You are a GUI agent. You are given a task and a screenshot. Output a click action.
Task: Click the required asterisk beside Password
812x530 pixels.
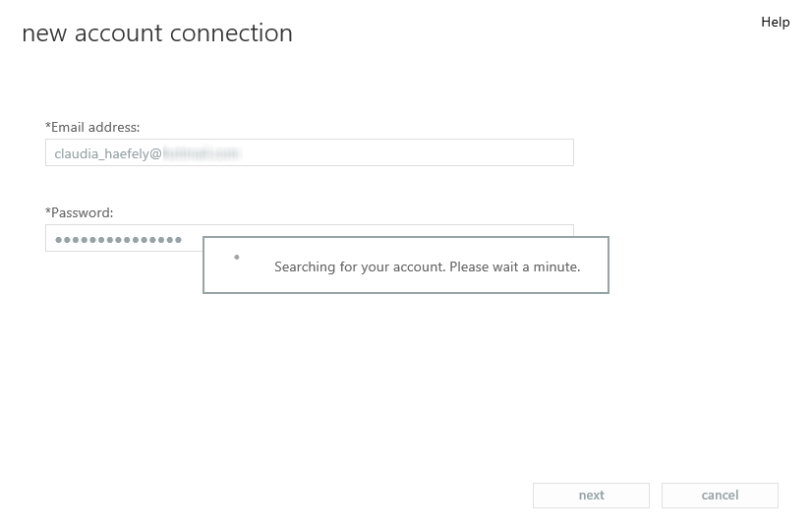click(48, 210)
